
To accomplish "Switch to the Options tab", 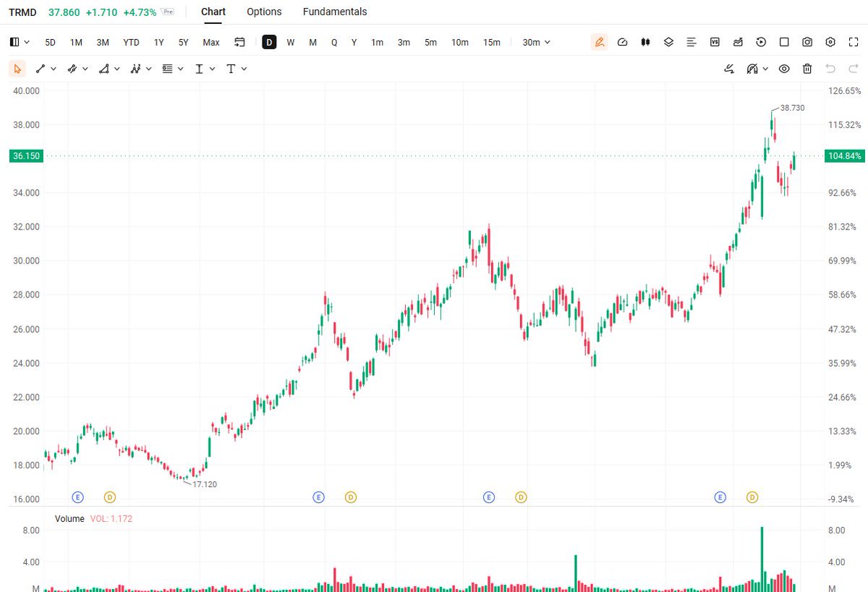I will point(264,12).
